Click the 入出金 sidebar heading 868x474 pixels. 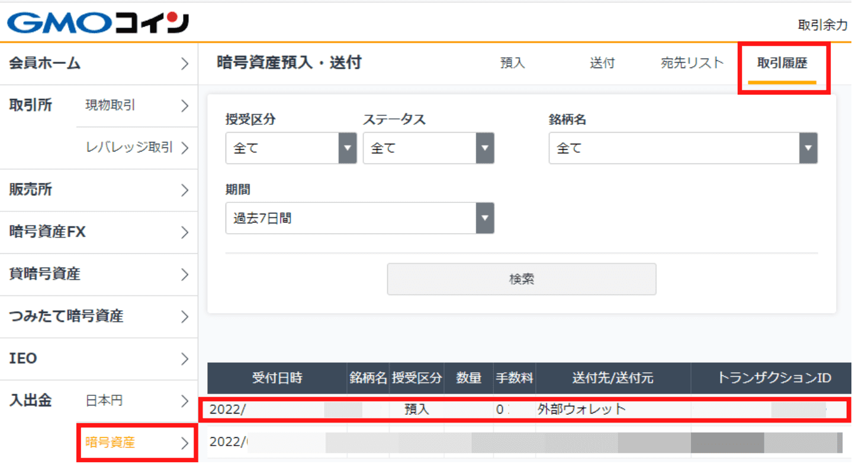[30, 401]
